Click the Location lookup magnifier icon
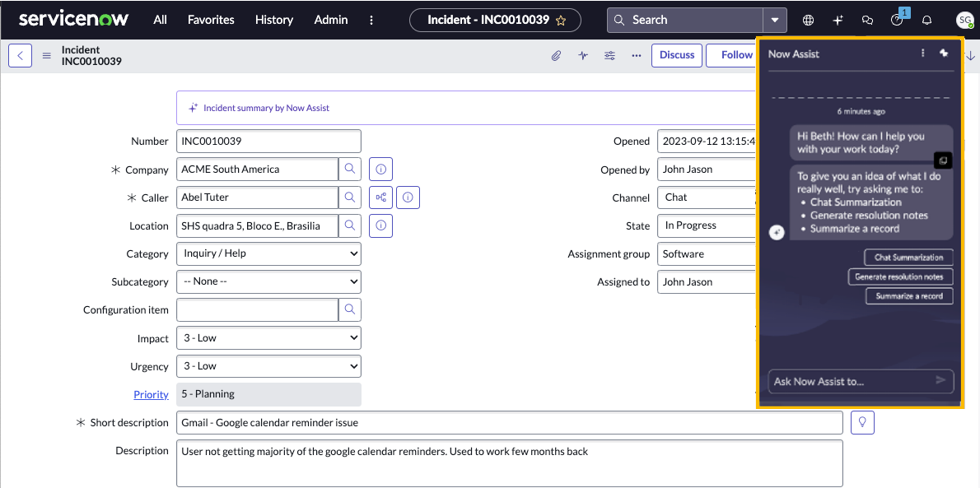 350,225
